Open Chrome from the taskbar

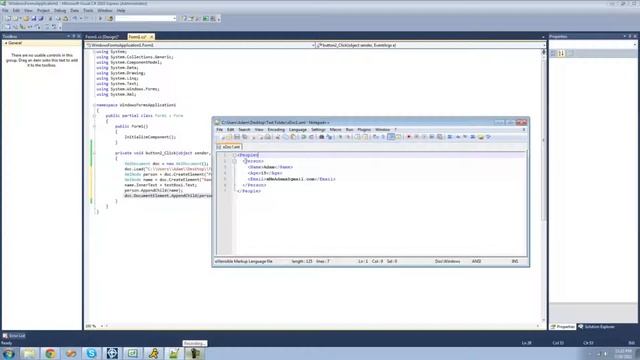[x=50, y=353]
